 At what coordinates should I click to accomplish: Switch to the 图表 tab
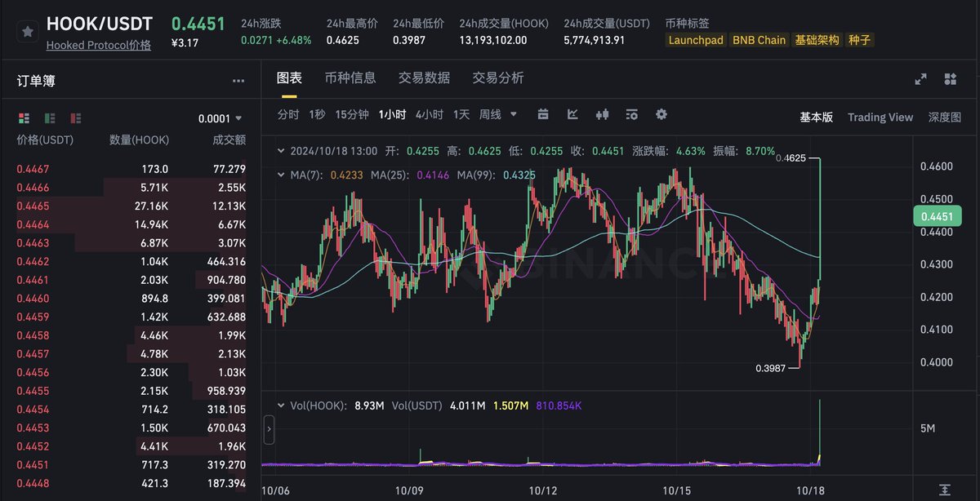tap(289, 78)
